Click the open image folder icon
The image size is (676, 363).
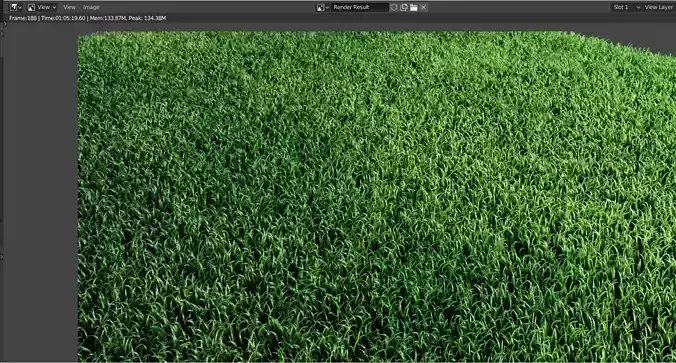(414, 7)
